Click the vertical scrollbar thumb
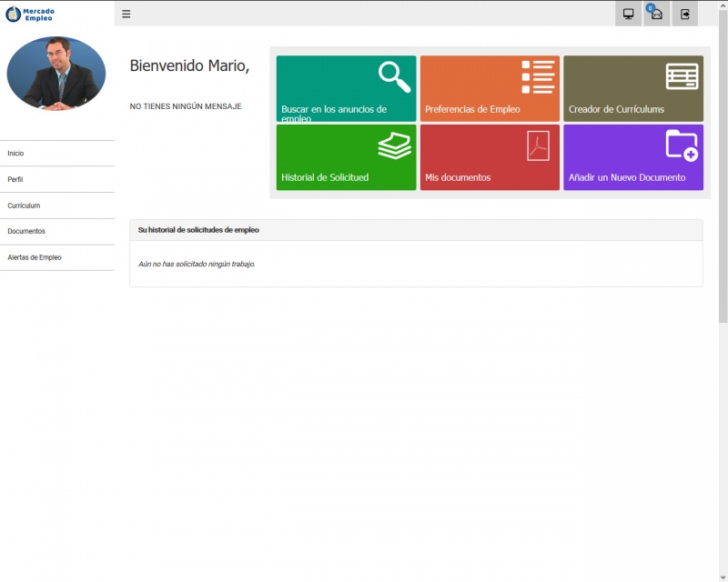 tap(723, 167)
